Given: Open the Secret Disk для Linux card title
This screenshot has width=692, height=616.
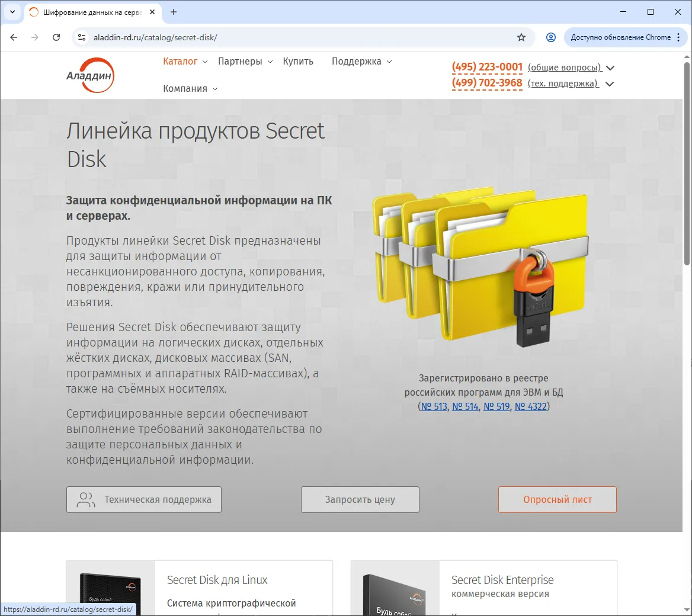Looking at the screenshot, I should (x=217, y=580).
